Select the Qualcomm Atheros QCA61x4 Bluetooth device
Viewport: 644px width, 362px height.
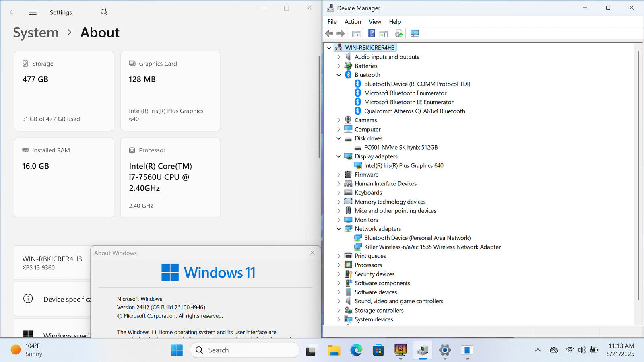(x=414, y=111)
